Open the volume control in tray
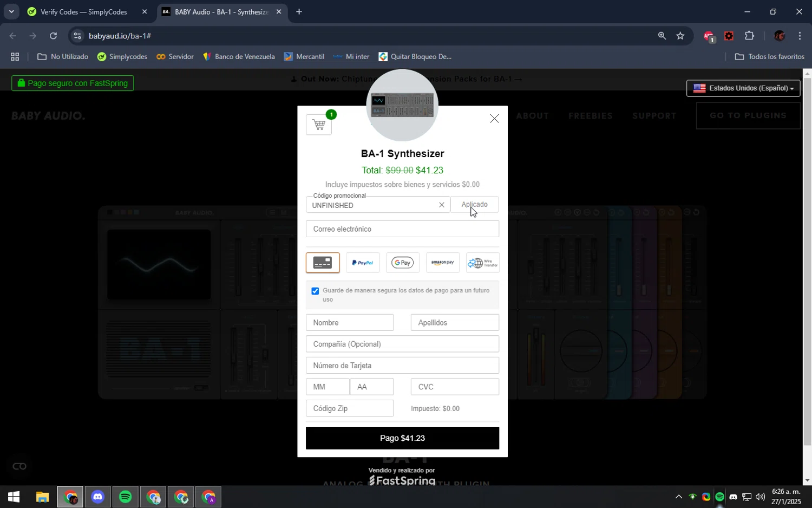 pyautogui.click(x=760, y=497)
